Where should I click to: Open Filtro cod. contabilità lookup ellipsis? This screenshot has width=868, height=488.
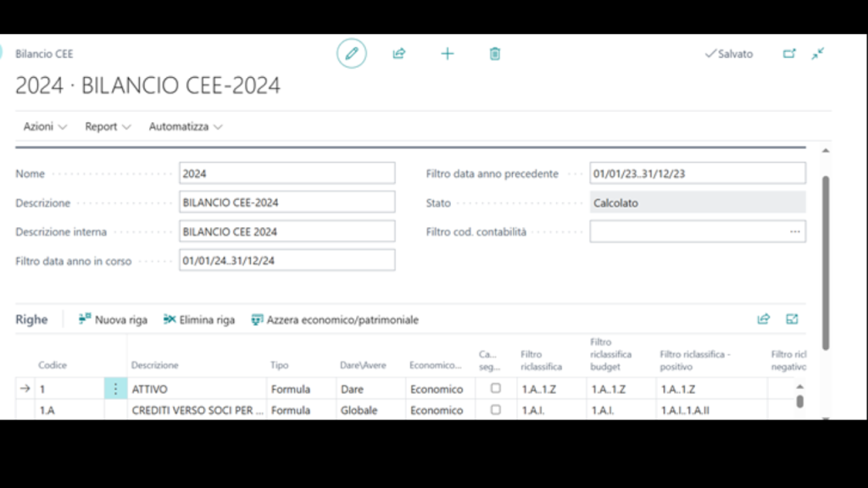click(x=794, y=231)
